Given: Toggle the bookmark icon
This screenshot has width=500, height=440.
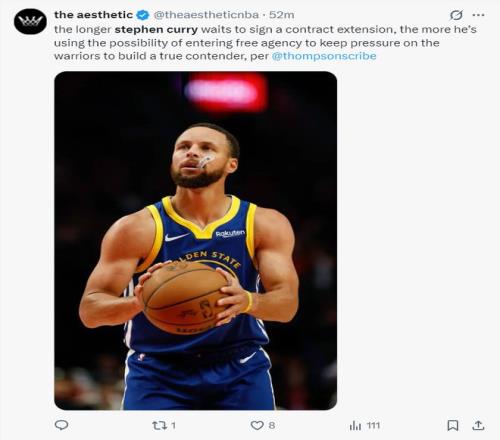Looking at the screenshot, I should (x=453, y=425).
